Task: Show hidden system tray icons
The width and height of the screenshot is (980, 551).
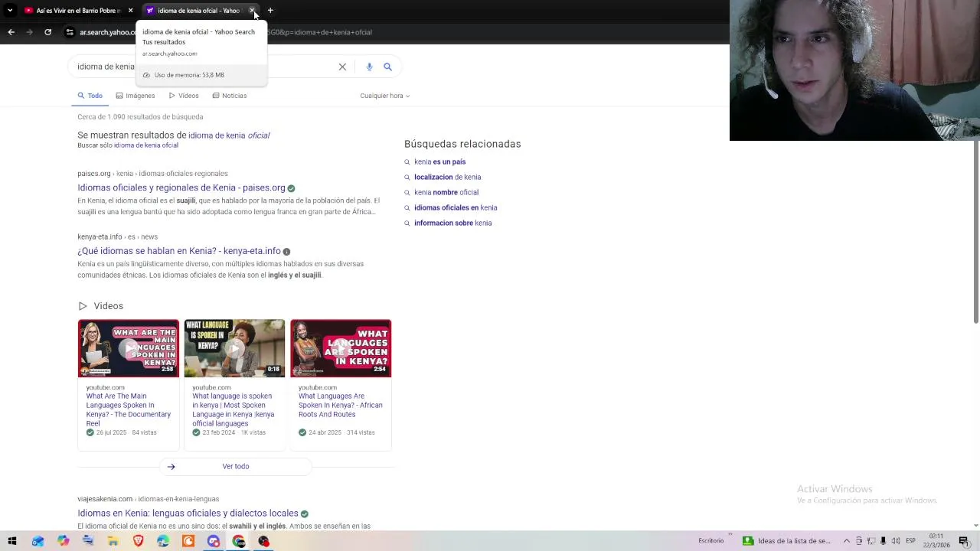Action: [x=847, y=541]
